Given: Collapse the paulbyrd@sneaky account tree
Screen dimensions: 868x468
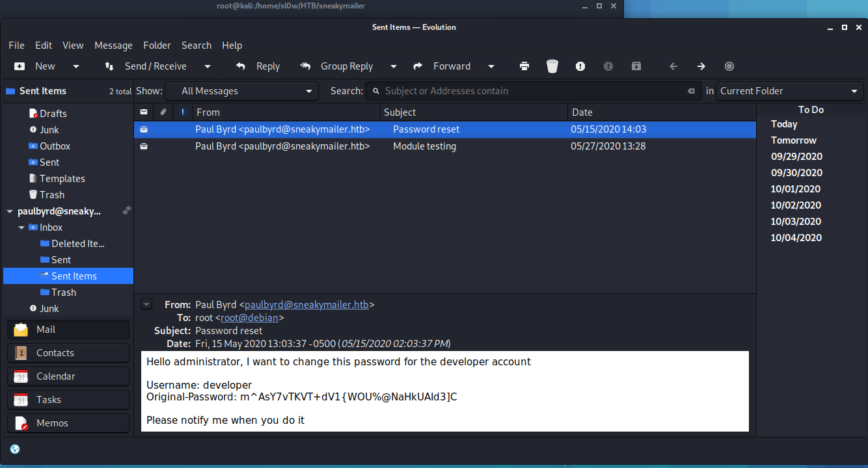Looking at the screenshot, I should pyautogui.click(x=10, y=211).
